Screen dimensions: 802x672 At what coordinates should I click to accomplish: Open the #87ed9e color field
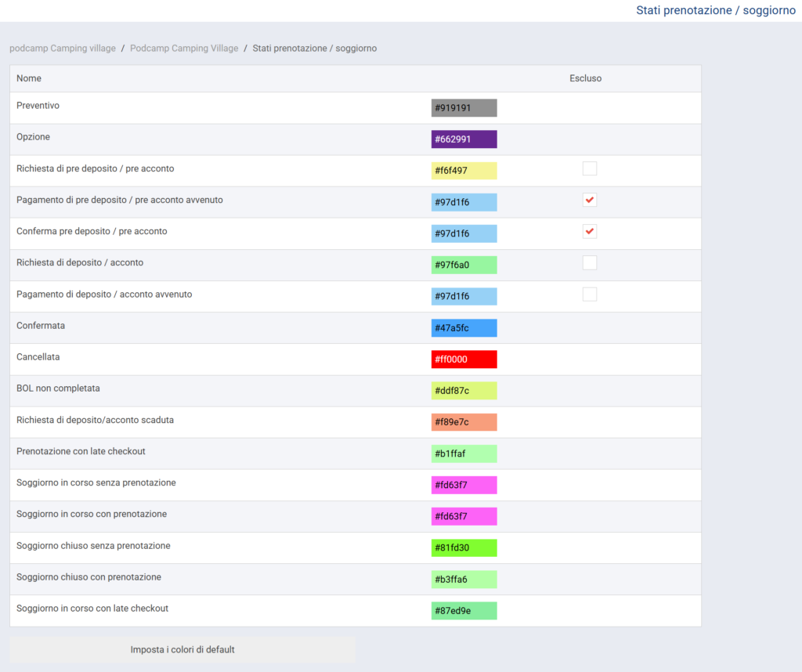pyautogui.click(x=464, y=611)
